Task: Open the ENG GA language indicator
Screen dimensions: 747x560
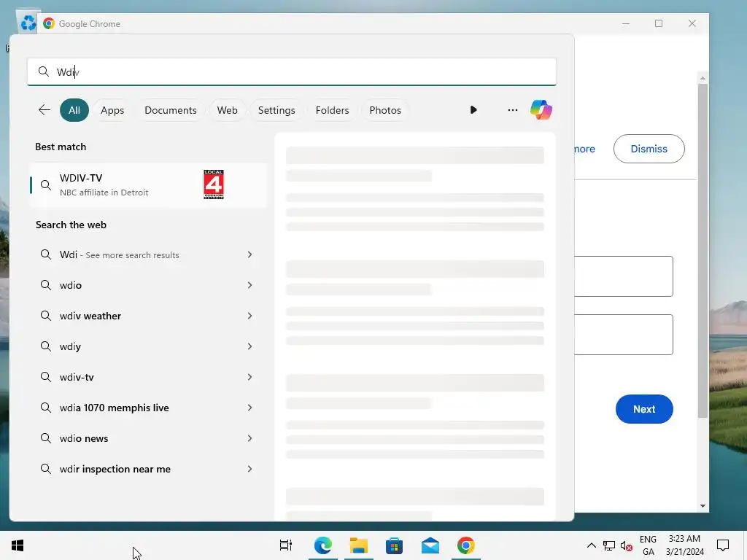Action: pos(648,545)
